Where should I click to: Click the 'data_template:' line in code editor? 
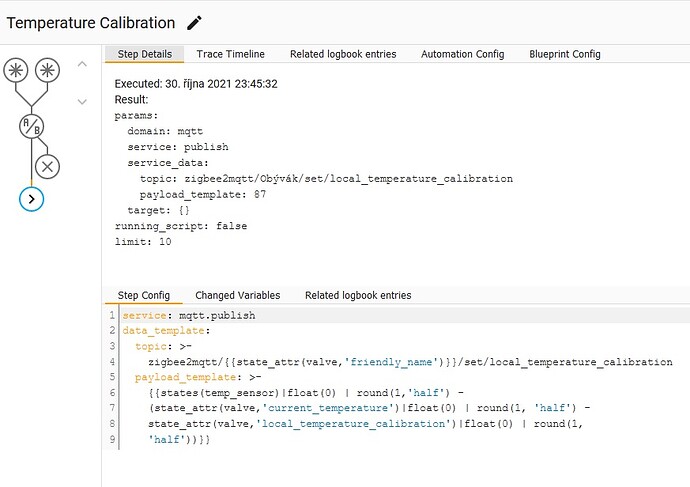[x=166, y=330]
